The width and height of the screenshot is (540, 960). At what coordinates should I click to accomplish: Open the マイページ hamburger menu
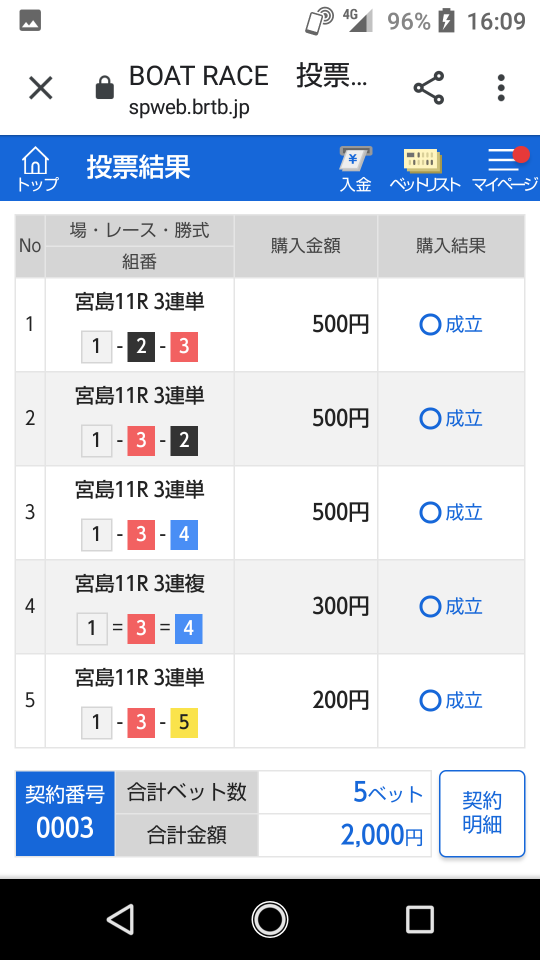tap(504, 170)
